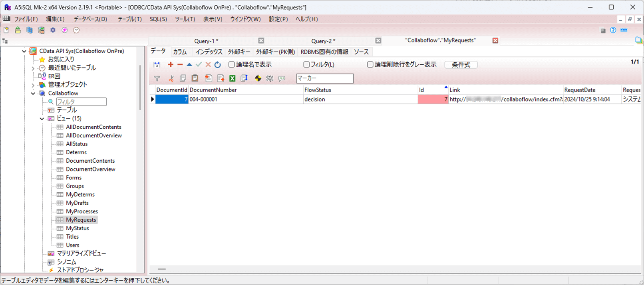644x285 pixels.
Task: Click the フィルタ search field in tree
Action: [x=81, y=102]
